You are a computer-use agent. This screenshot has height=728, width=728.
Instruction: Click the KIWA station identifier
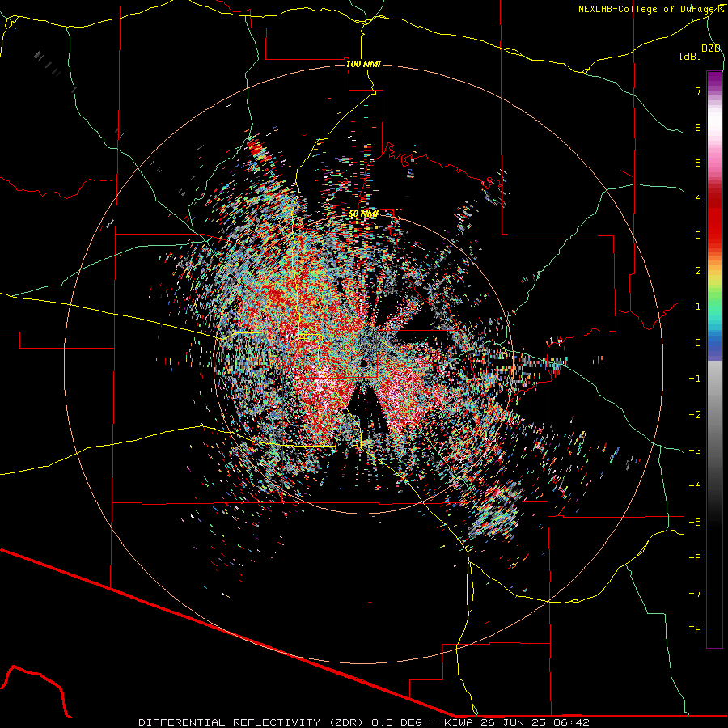point(459,722)
